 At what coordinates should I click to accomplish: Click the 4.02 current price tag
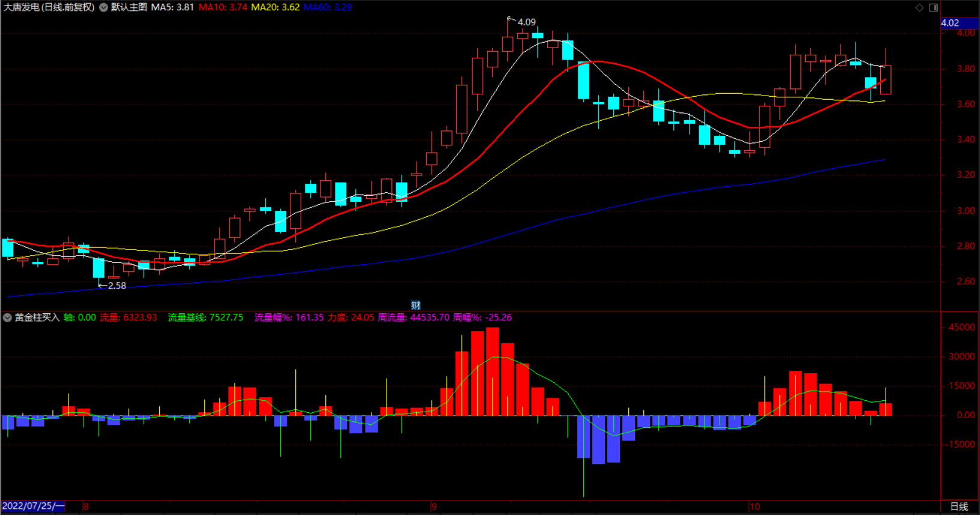(x=960, y=23)
